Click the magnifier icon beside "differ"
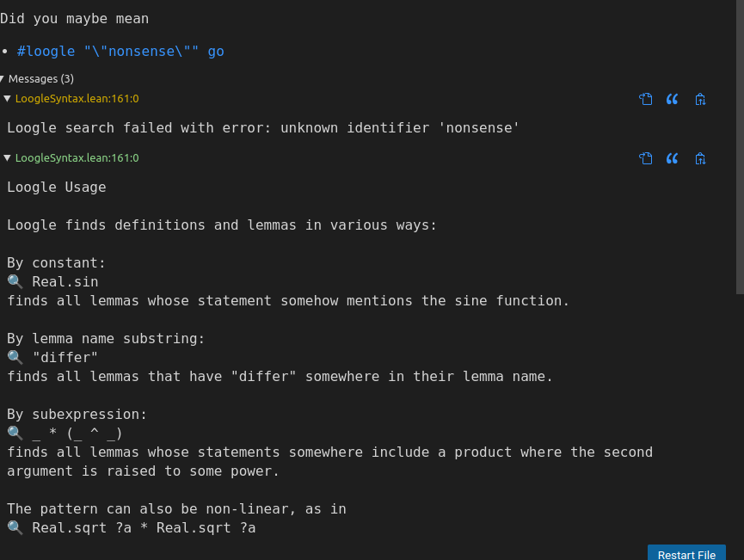This screenshot has width=744, height=560. (15, 357)
